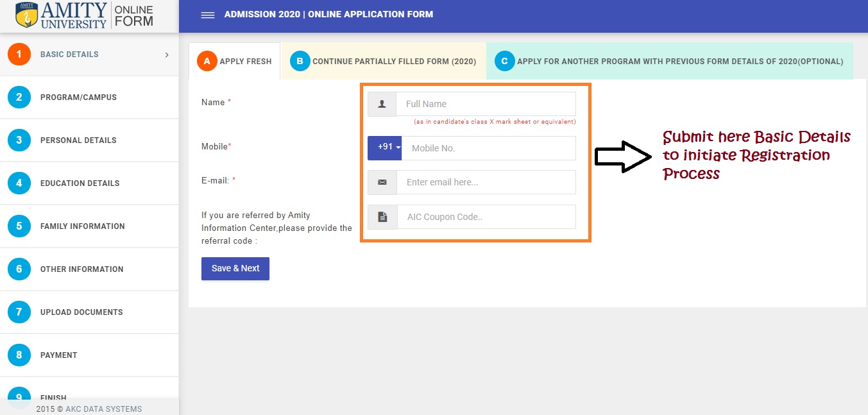Image resolution: width=868 pixels, height=415 pixels.
Task: Open the +91 country code dropdown
Action: click(x=385, y=148)
